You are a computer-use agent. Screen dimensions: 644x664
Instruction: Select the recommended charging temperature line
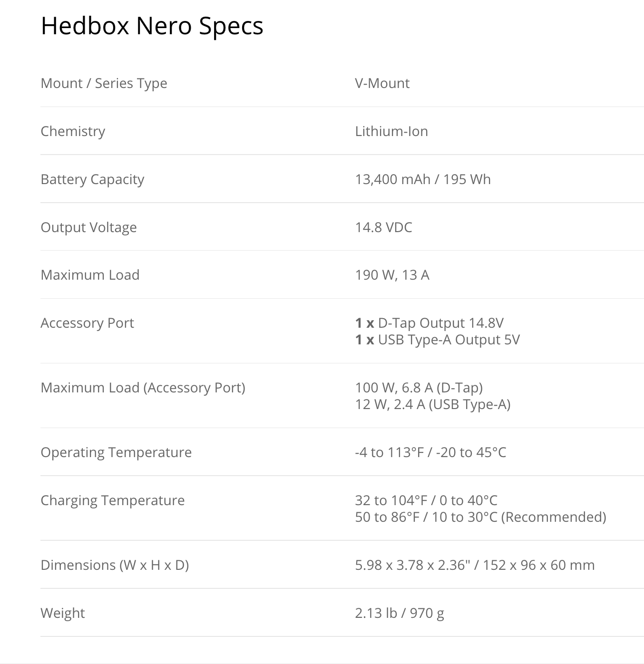pos(480,517)
